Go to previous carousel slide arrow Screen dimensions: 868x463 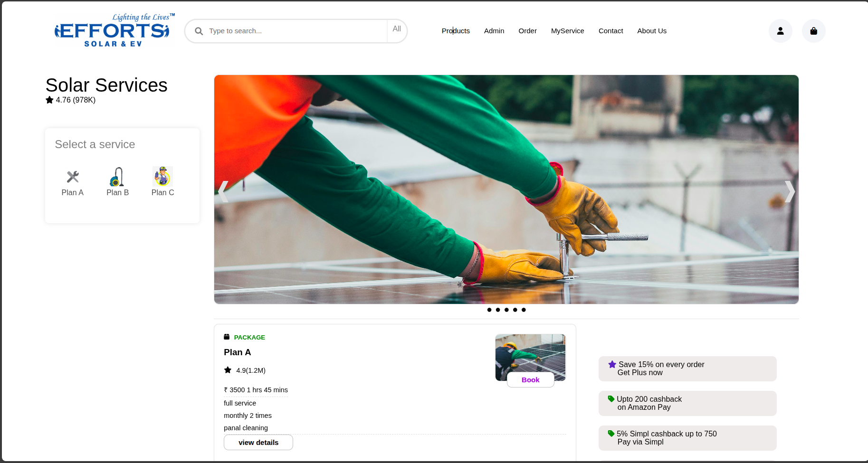[x=224, y=191]
